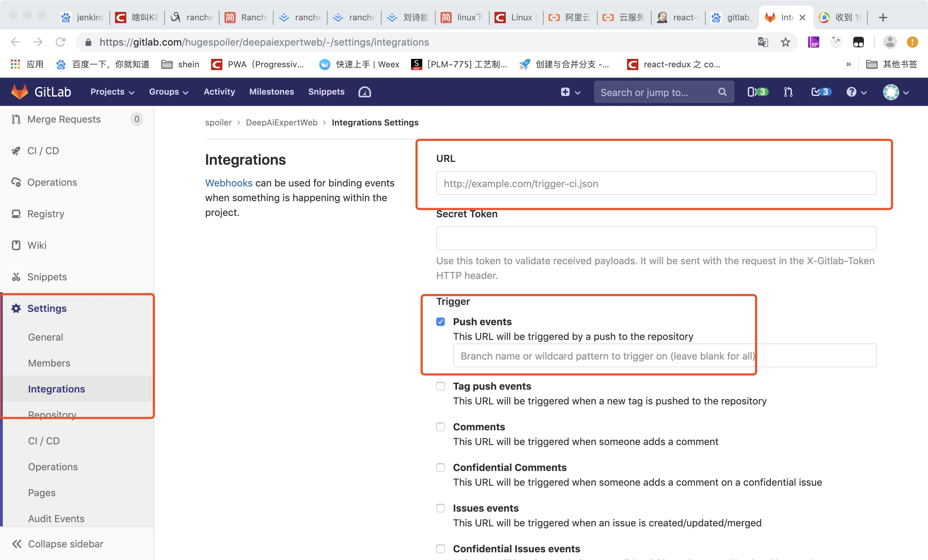928x560 pixels.
Task: Expand the Projects dropdown menu
Action: pos(112,92)
